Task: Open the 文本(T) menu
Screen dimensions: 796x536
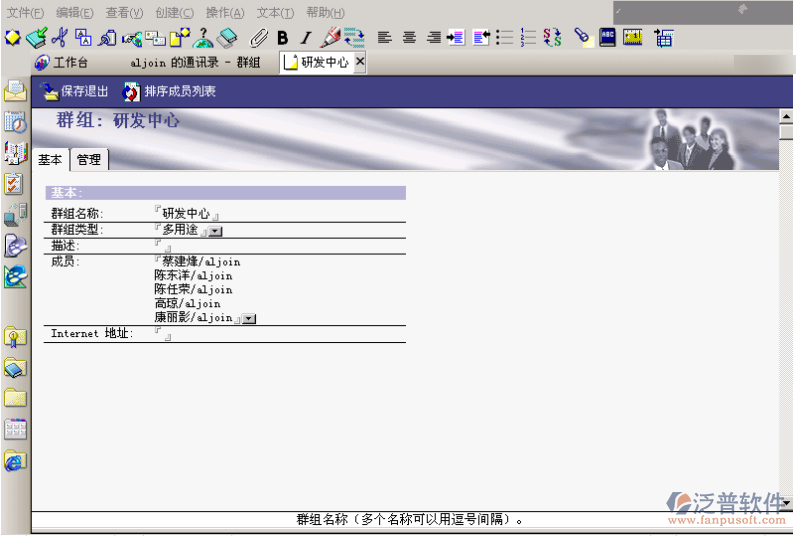Action: click(x=275, y=12)
